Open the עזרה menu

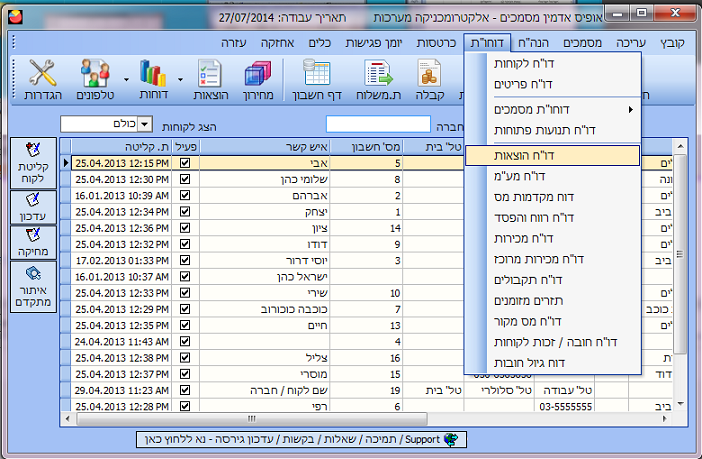pyautogui.click(x=234, y=43)
